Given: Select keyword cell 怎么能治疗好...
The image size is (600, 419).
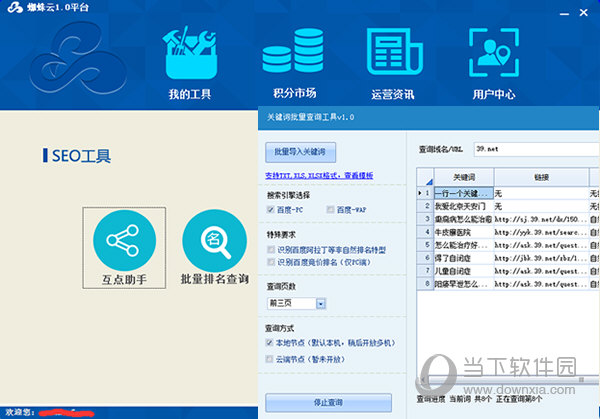Looking at the screenshot, I should coord(464,245).
